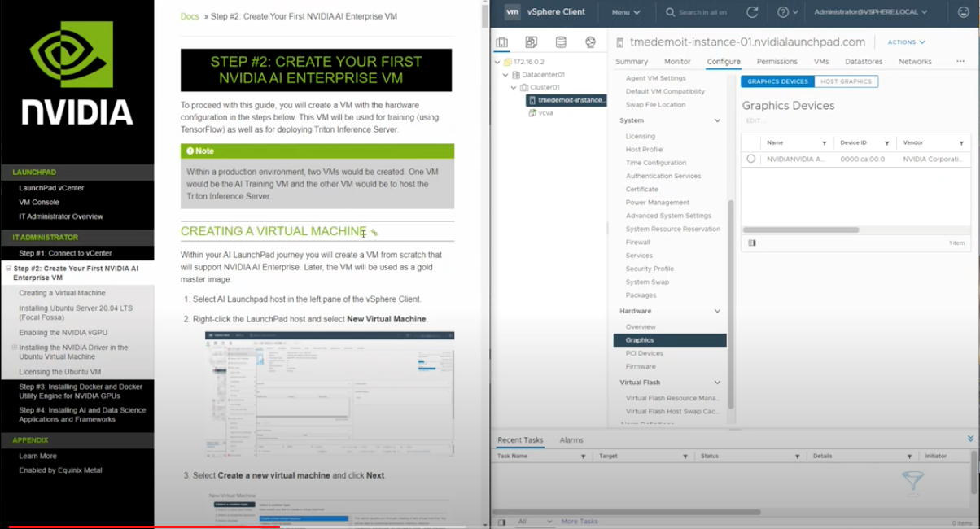Click the smiley feedback icon
The width and height of the screenshot is (980, 529).
[x=963, y=12]
